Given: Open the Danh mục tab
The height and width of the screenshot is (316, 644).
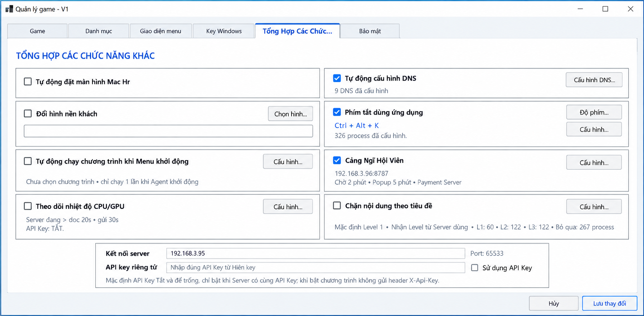Looking at the screenshot, I should (x=99, y=31).
